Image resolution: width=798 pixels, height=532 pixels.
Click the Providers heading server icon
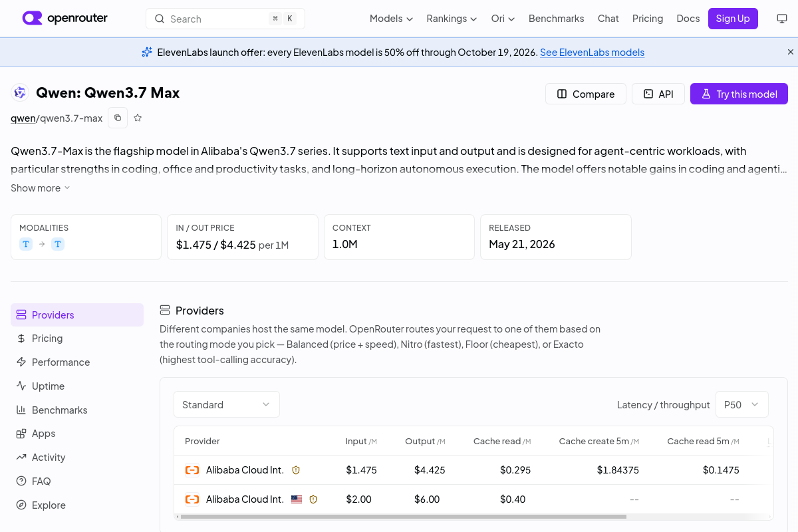click(165, 310)
